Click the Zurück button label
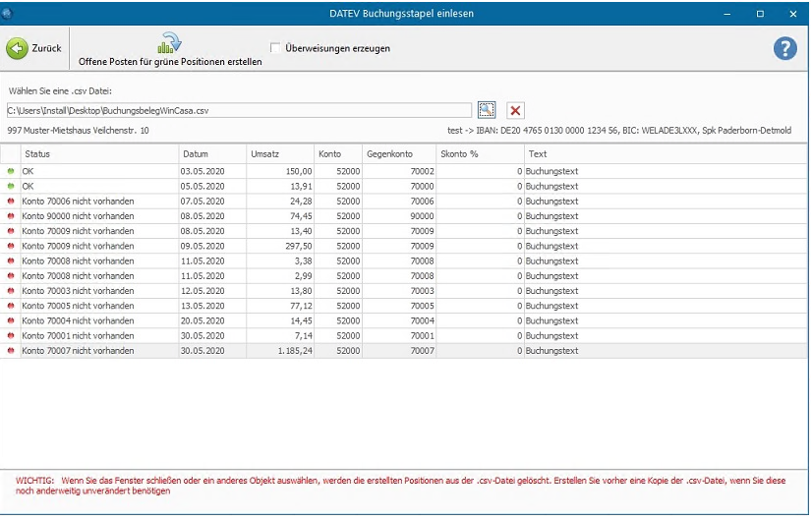 46,48
